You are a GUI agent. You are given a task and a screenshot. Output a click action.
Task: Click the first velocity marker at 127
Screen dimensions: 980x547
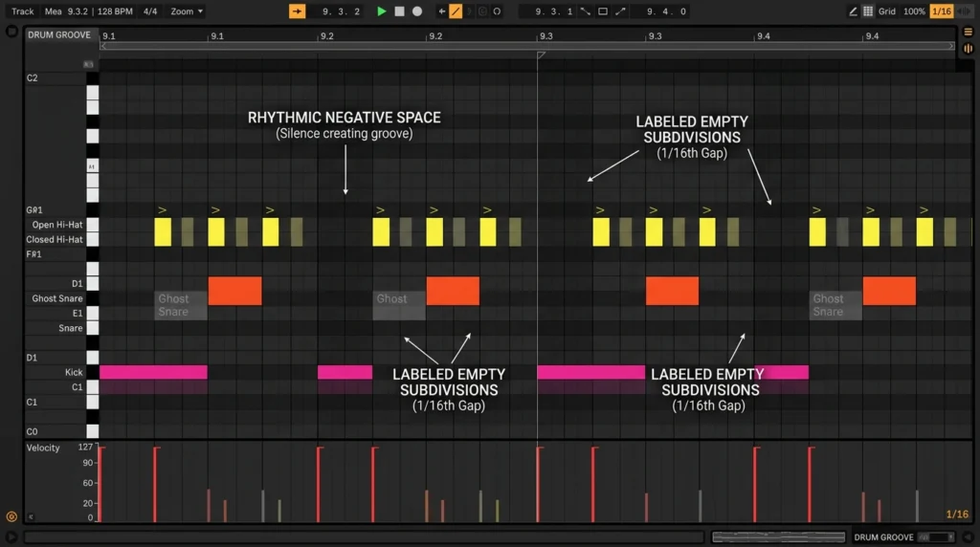(x=101, y=484)
